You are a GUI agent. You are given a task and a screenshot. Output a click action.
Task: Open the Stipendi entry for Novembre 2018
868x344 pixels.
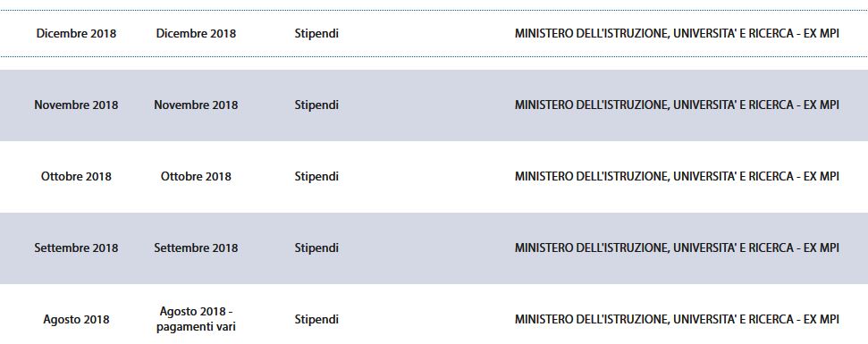316,105
